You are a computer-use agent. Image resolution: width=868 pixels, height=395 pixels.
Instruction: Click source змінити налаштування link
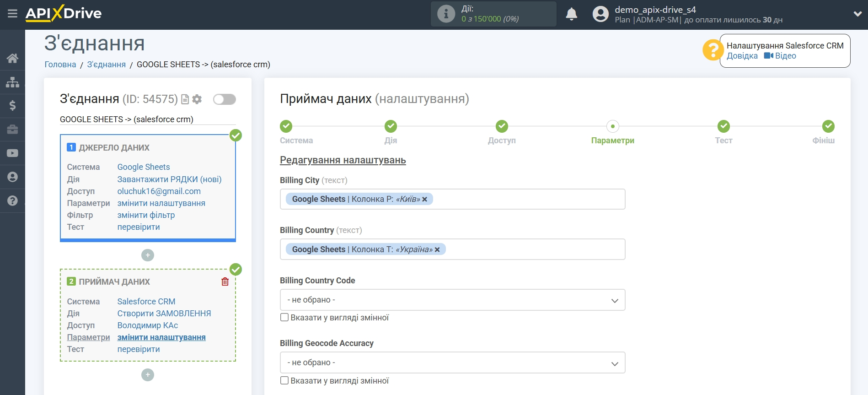coord(161,203)
